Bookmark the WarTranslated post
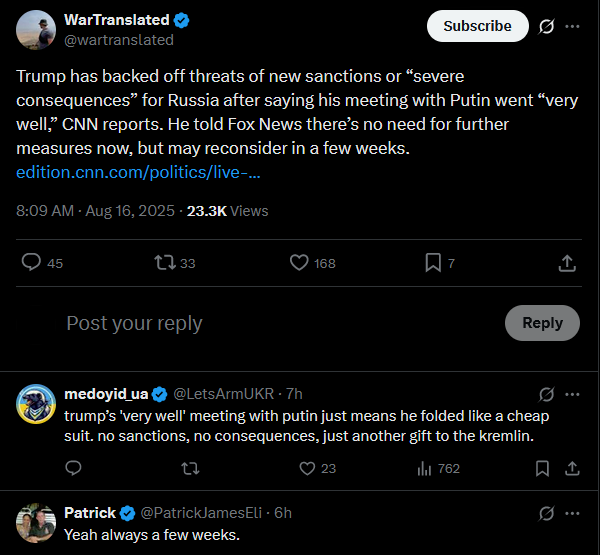This screenshot has height=555, width=600. 433,263
